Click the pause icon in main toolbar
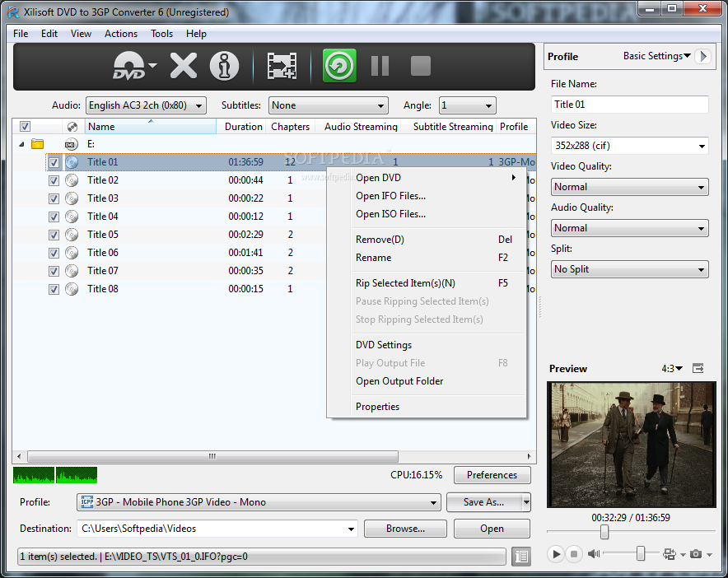The height and width of the screenshot is (578, 728). click(380, 66)
